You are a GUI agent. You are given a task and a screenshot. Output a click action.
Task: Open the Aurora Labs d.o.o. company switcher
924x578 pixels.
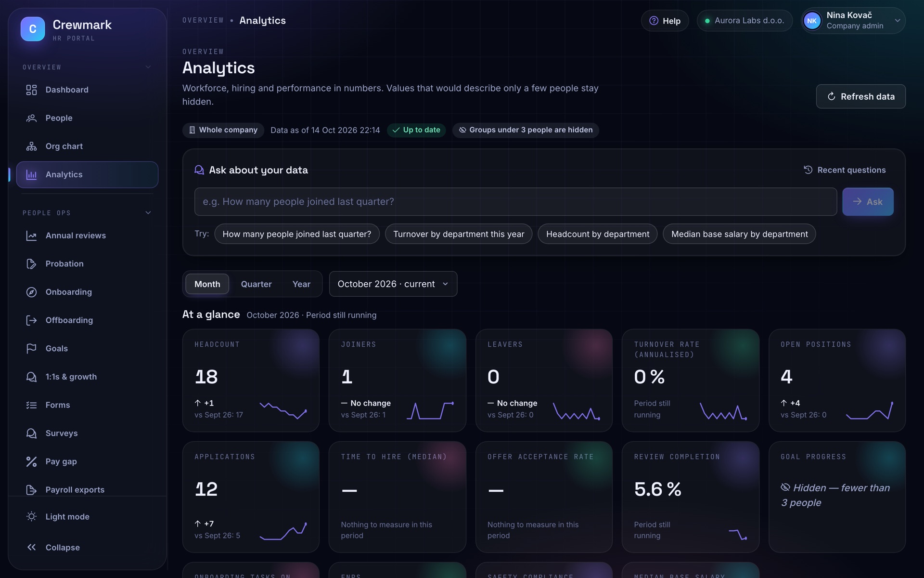tap(744, 21)
